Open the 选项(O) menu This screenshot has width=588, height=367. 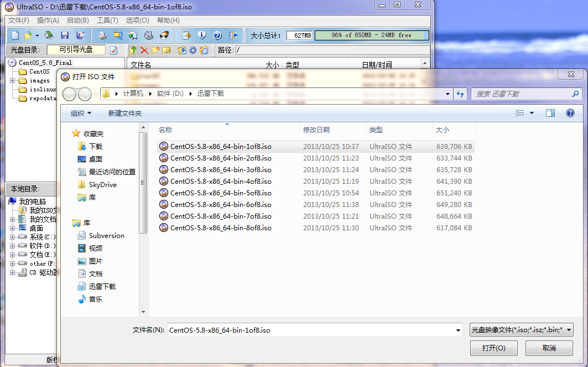pos(137,20)
